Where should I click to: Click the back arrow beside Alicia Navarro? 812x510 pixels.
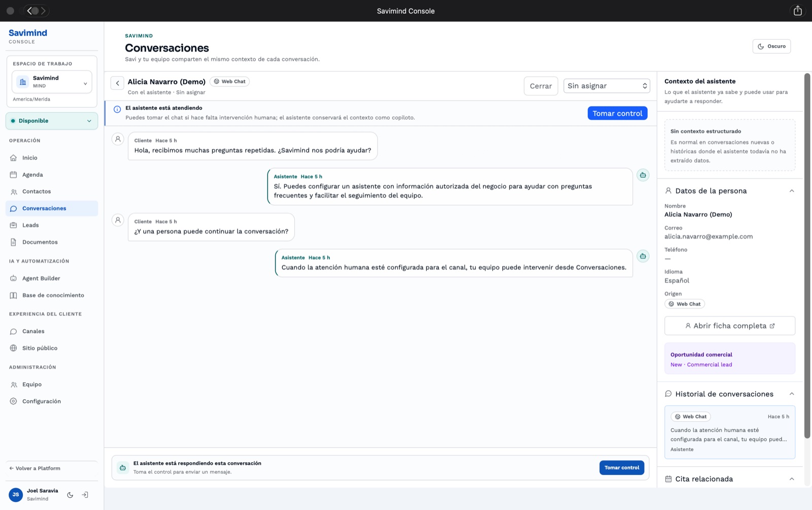click(x=117, y=83)
